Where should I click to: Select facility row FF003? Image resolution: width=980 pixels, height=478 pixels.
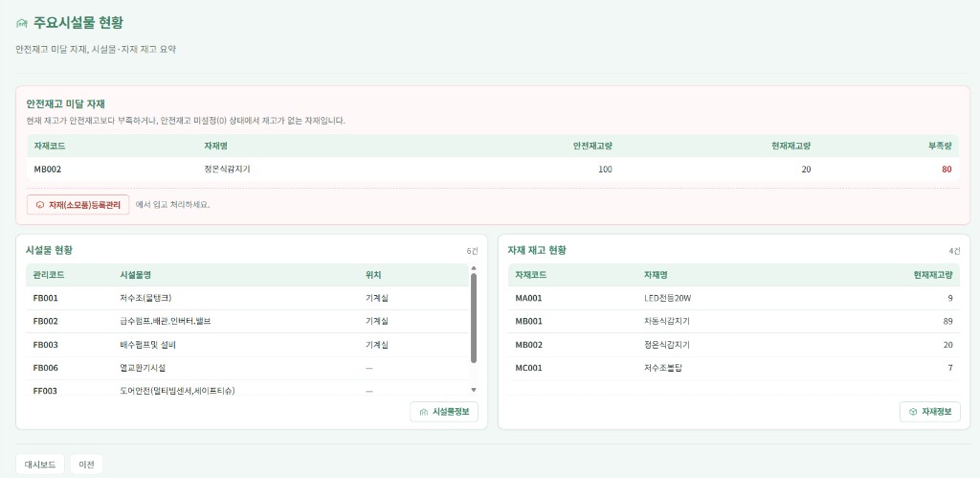click(247, 388)
